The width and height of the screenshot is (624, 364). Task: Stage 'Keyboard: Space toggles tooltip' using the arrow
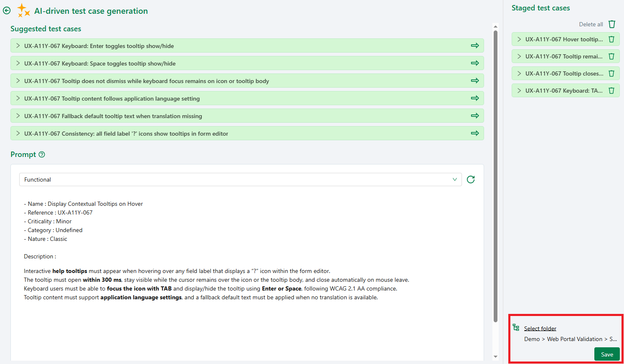coord(475,63)
